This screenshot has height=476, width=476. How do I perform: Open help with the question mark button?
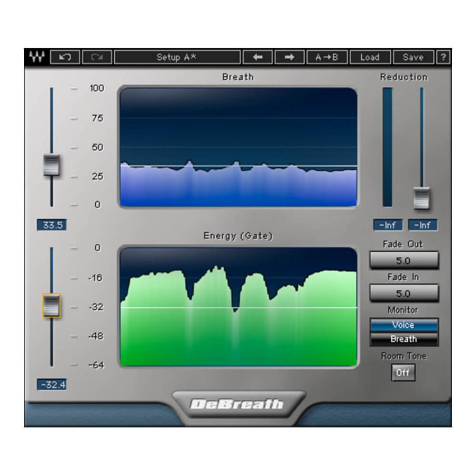coord(443,57)
